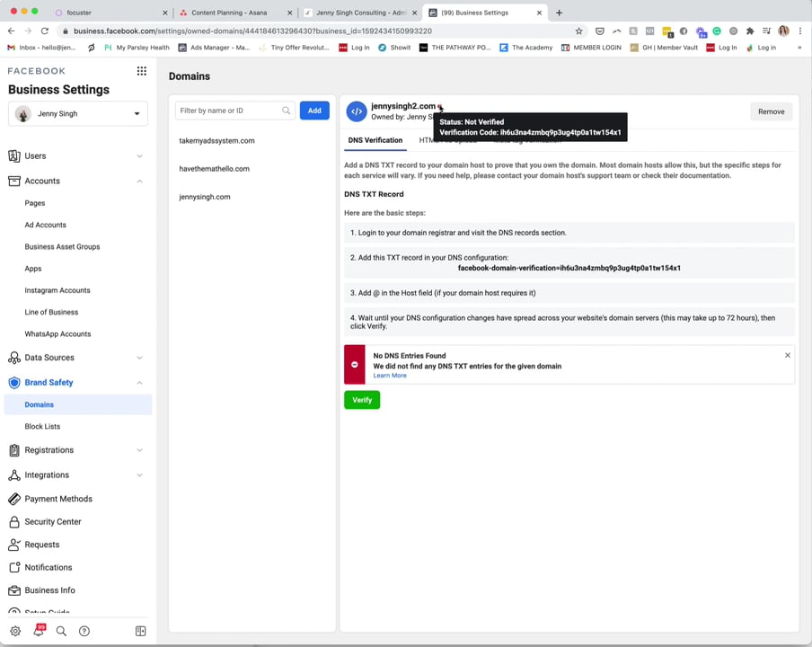Open Business Asset Groups

click(62, 246)
